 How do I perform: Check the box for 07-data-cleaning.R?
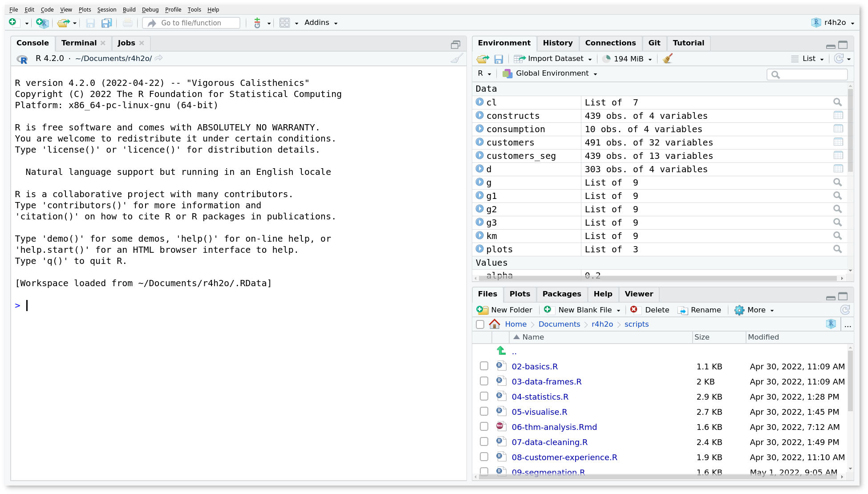click(484, 441)
